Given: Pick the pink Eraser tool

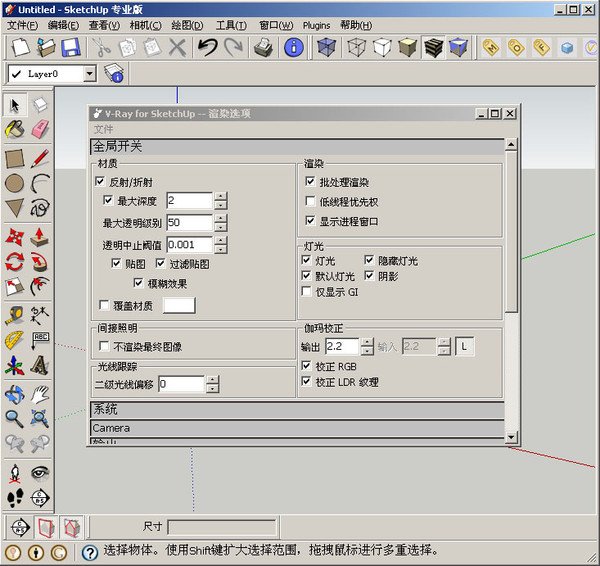Looking at the screenshot, I should (40, 129).
